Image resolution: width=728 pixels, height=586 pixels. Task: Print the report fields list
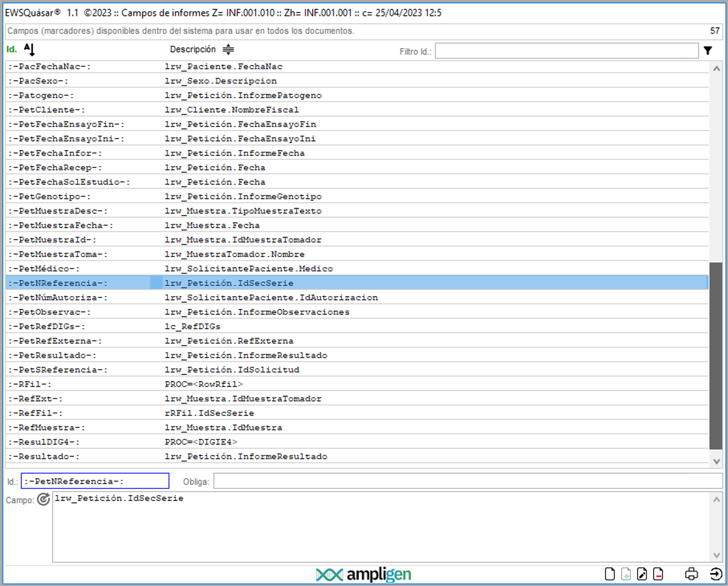(x=691, y=574)
